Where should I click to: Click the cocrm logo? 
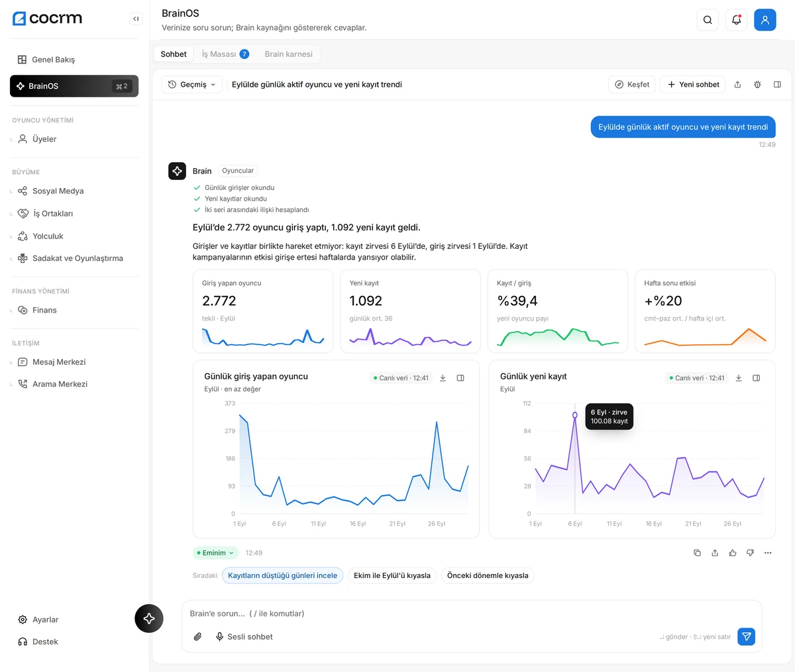47,19
